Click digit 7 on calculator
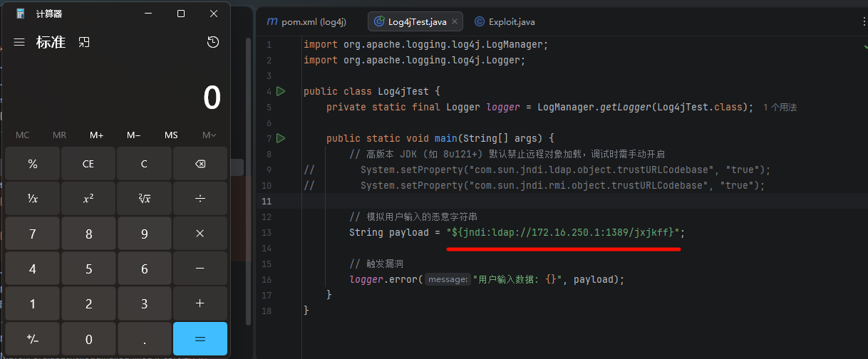Screen dimensions: 868x359 [33, 234]
